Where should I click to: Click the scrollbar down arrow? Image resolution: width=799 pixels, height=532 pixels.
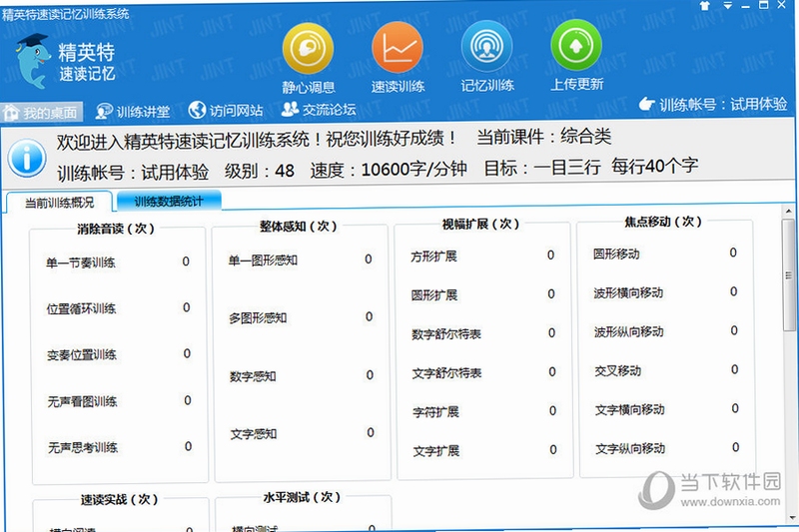tap(792, 518)
